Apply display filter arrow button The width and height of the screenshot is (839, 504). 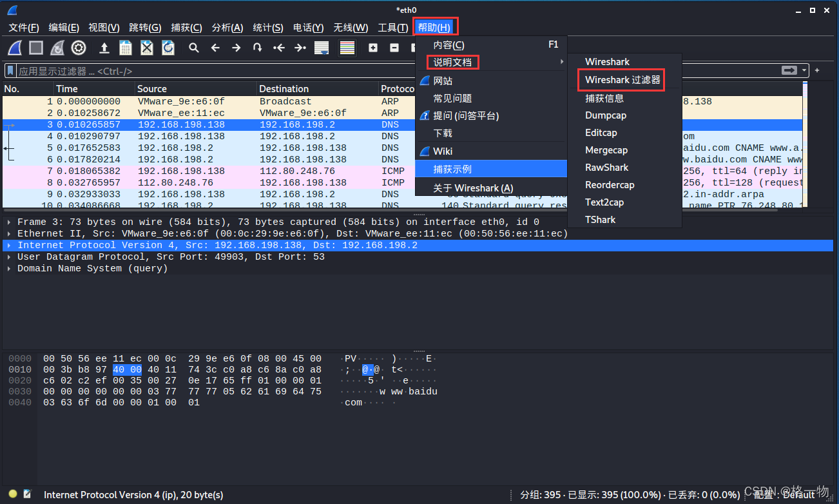(x=789, y=70)
